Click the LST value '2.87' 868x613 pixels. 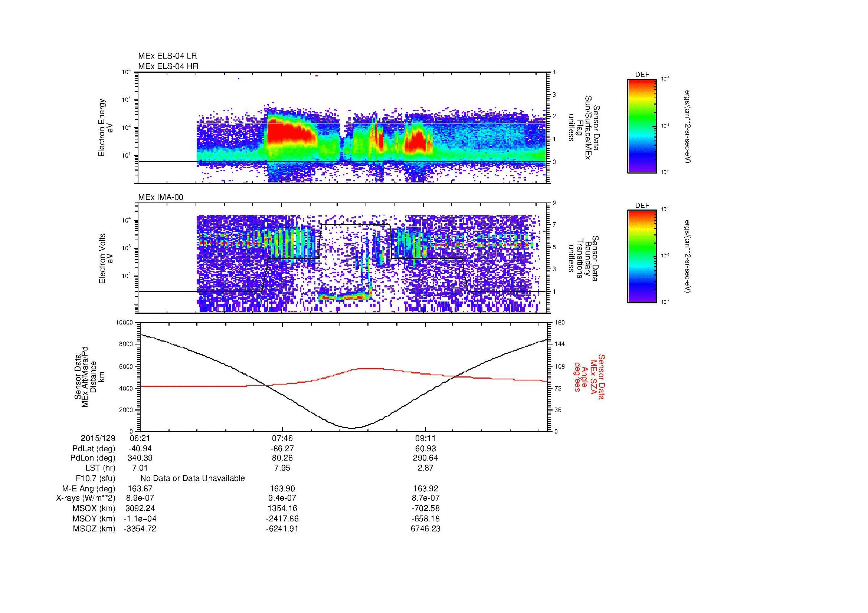click(x=425, y=468)
